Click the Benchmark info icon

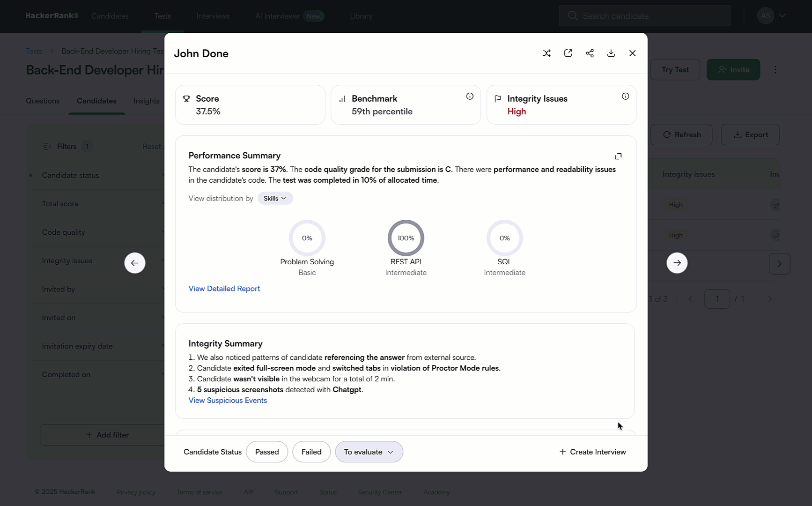pos(470,96)
